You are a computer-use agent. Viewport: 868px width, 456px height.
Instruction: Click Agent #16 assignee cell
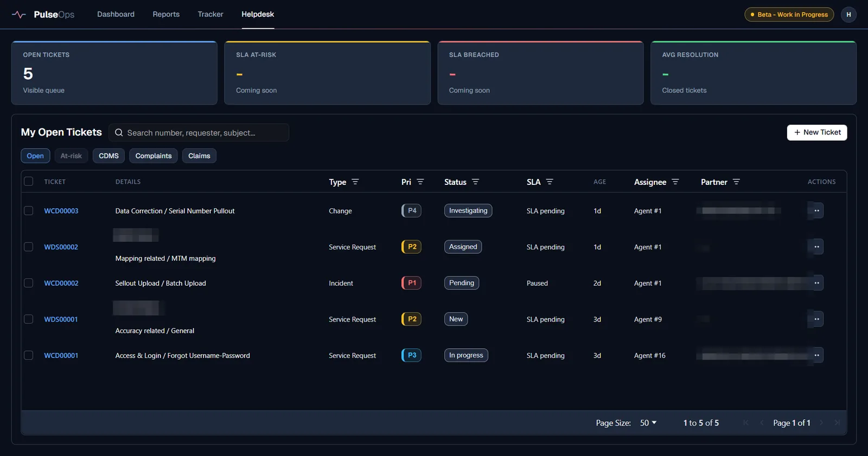[649, 356]
